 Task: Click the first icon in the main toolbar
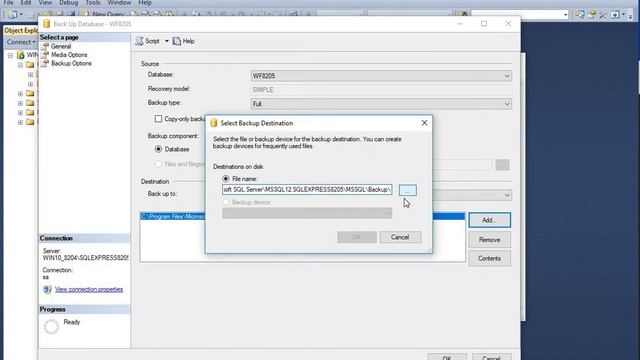point(13,14)
